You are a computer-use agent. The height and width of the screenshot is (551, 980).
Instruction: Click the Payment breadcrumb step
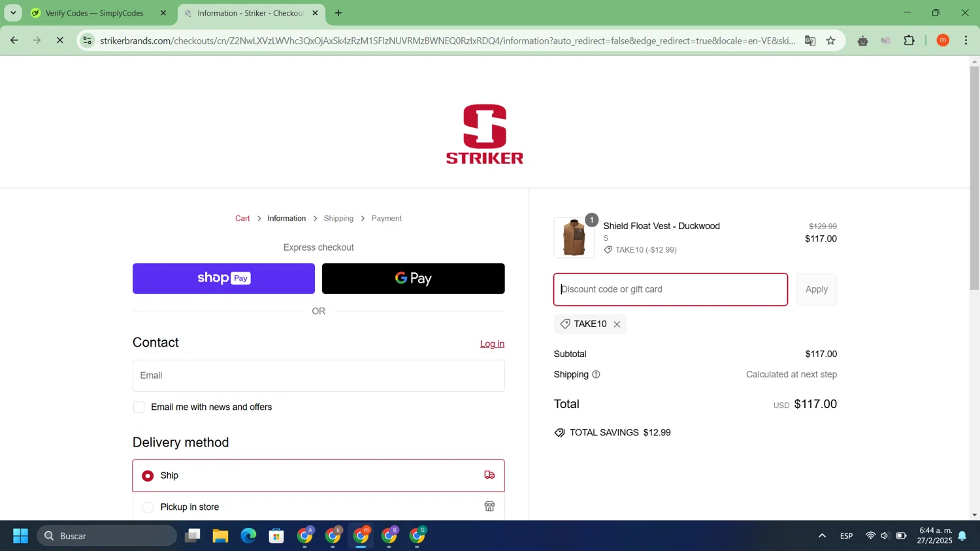point(386,218)
